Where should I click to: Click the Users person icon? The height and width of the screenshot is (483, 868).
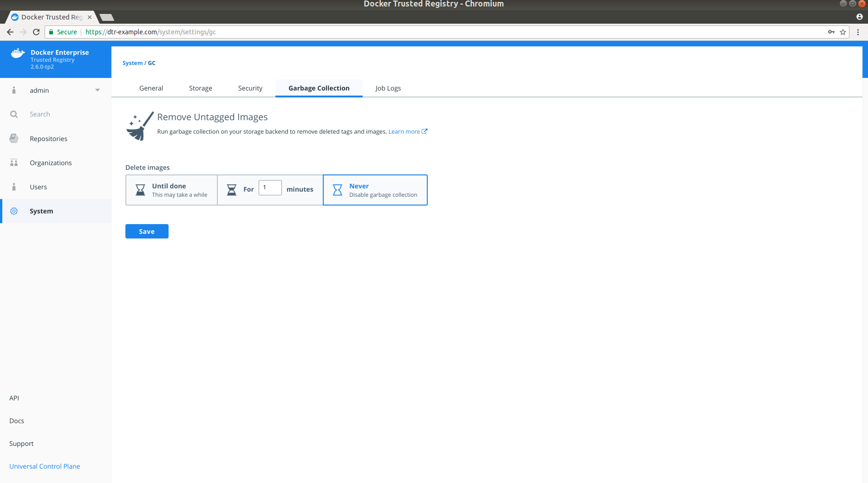[x=14, y=187]
